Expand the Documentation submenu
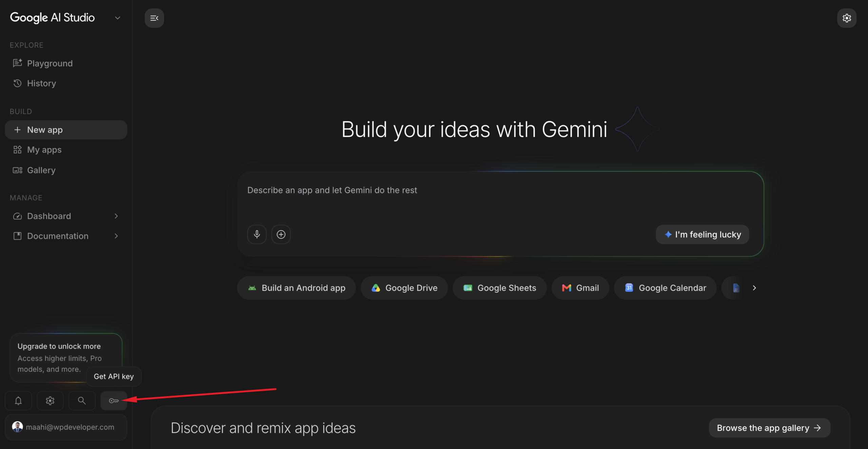 (x=116, y=236)
